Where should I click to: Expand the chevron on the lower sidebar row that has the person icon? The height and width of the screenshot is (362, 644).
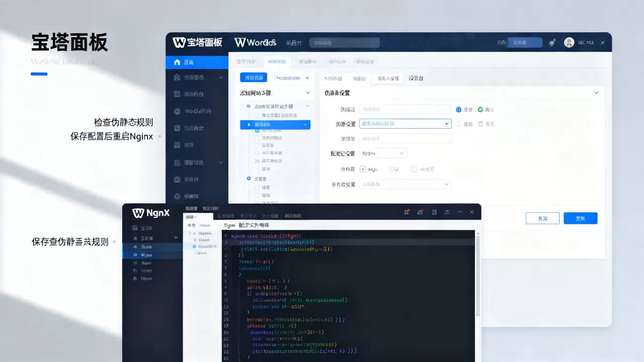click(221, 163)
